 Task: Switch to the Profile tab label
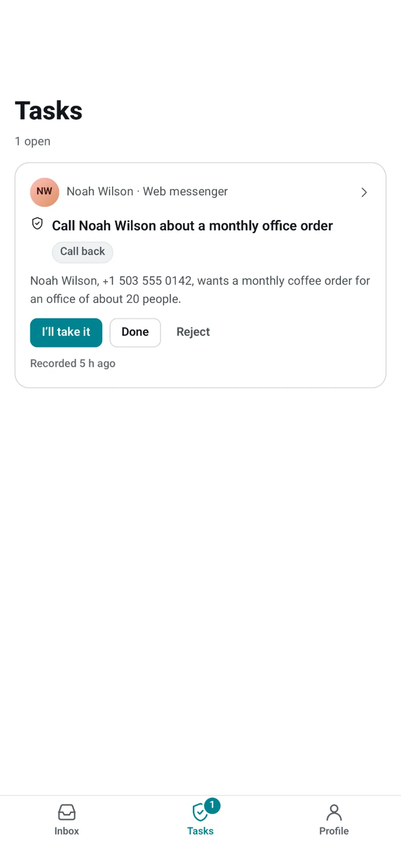click(x=334, y=831)
